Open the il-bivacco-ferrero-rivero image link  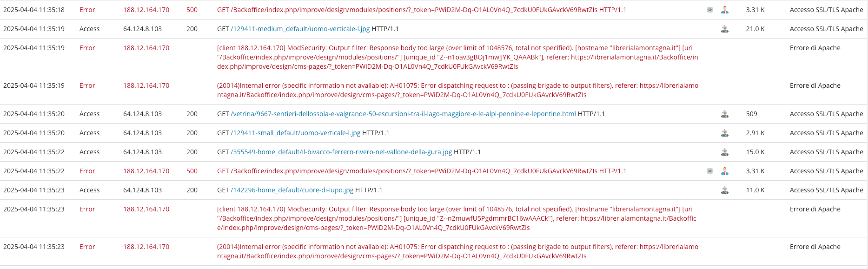point(341,152)
